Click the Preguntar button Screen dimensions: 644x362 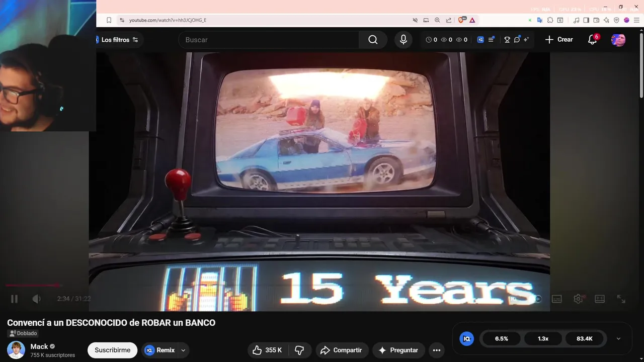pyautogui.click(x=398, y=350)
